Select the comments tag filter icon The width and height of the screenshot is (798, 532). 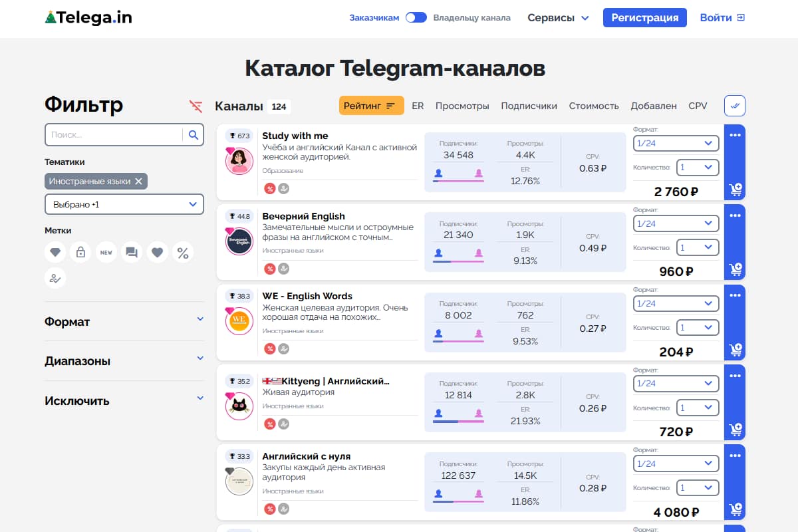(x=132, y=252)
